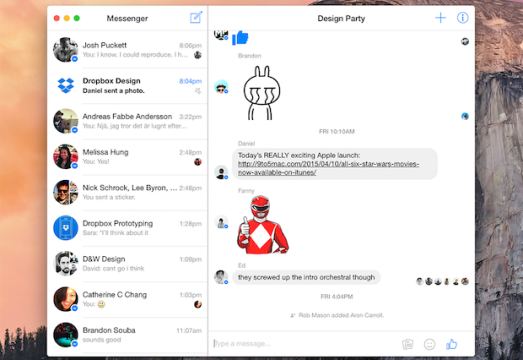
Task: Click D&W Design group avatar
Action: (66, 263)
